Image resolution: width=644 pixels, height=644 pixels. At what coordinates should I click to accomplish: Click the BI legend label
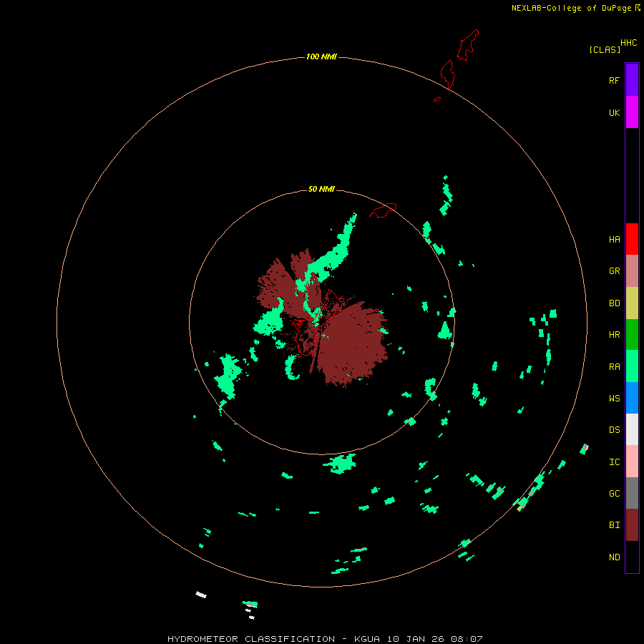tap(614, 525)
